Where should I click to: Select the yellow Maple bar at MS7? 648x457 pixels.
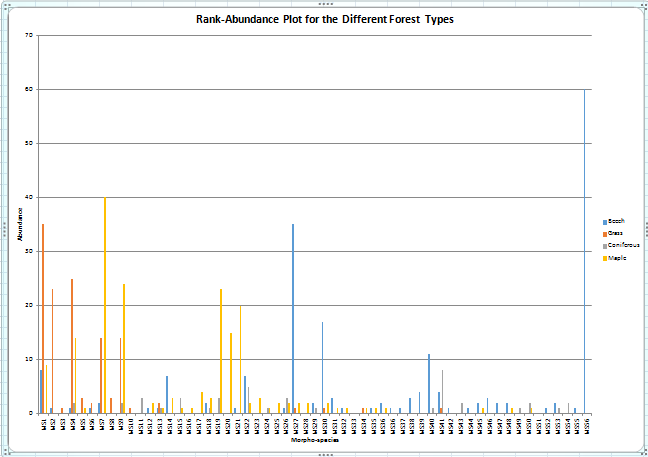pyautogui.click(x=105, y=305)
